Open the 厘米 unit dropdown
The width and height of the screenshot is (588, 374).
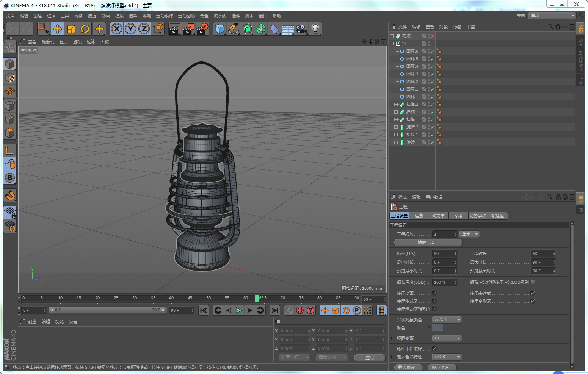pyautogui.click(x=469, y=234)
